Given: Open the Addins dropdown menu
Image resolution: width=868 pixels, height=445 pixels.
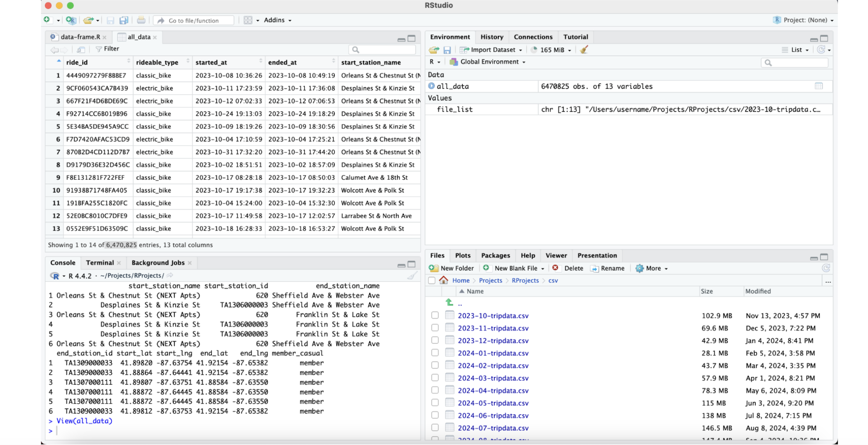Looking at the screenshot, I should [x=277, y=20].
